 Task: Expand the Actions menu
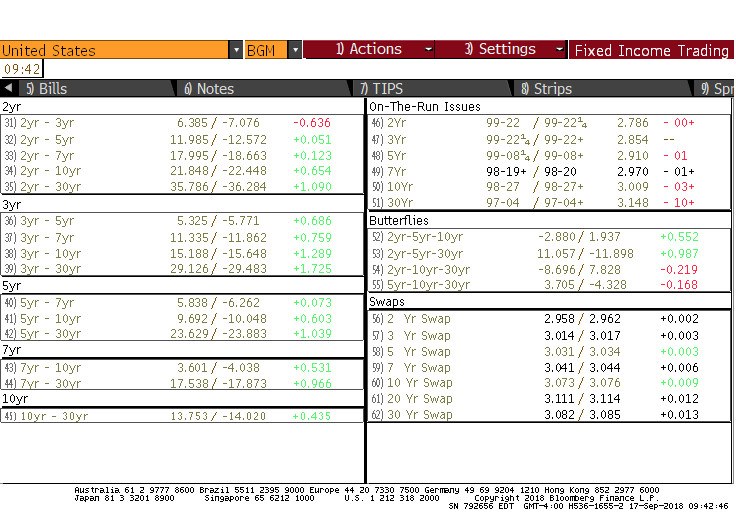click(369, 49)
